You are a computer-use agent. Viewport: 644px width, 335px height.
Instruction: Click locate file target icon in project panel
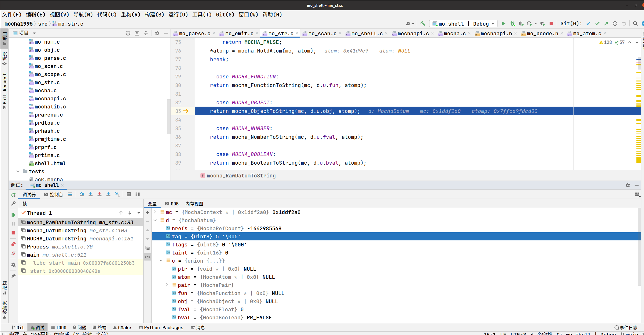click(x=128, y=33)
